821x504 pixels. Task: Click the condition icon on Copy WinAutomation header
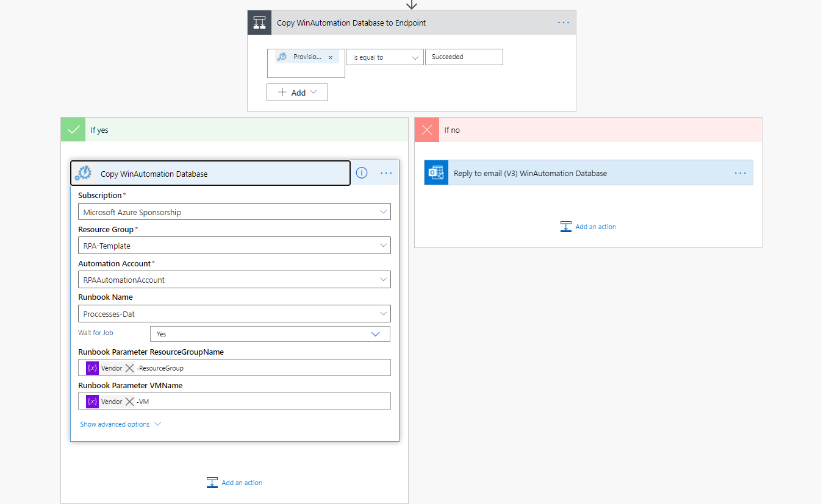coord(259,23)
